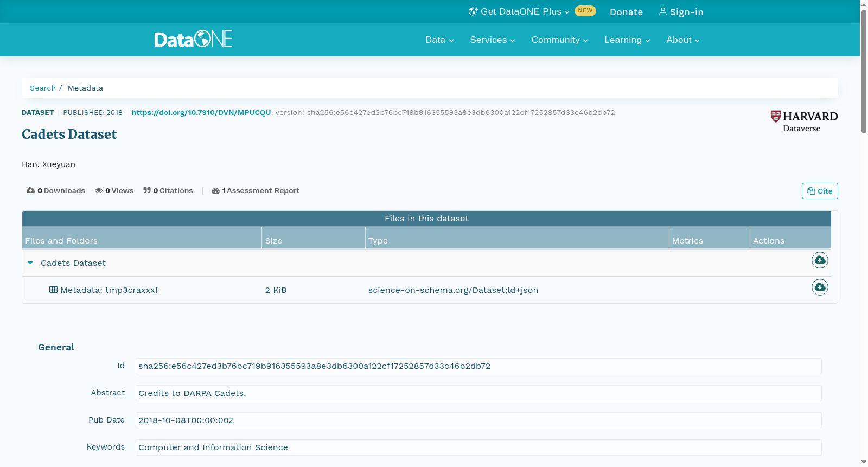Click the globe icon by Get DataONE Plus
This screenshot has height=467, width=868.
pos(473,11)
